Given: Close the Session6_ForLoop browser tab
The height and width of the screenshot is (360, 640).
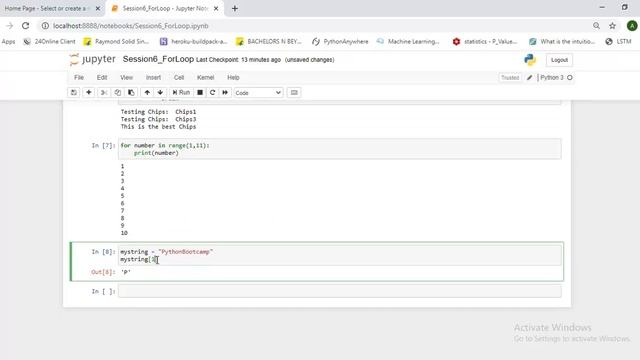Looking at the screenshot, I should point(216,8).
